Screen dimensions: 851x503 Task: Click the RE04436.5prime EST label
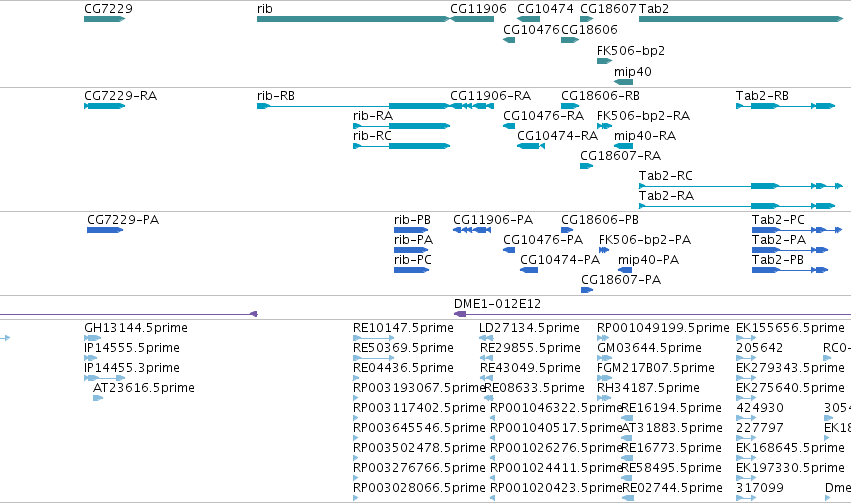coord(403,368)
